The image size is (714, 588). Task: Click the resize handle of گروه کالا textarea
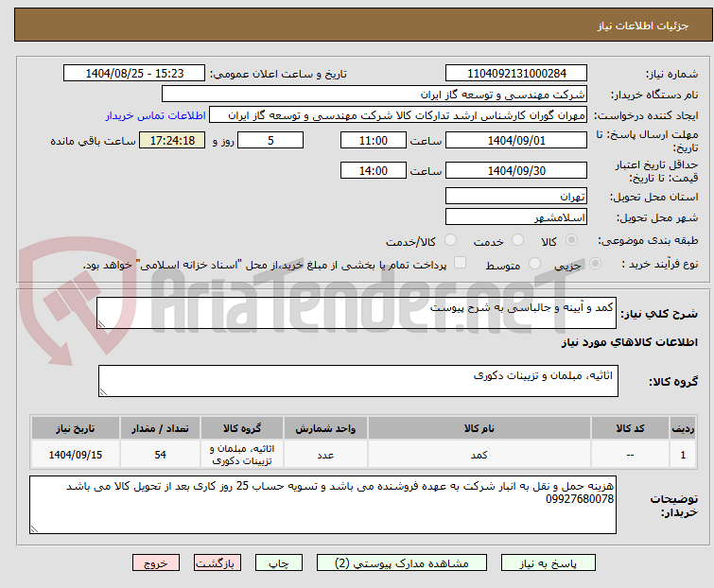tap(103, 392)
